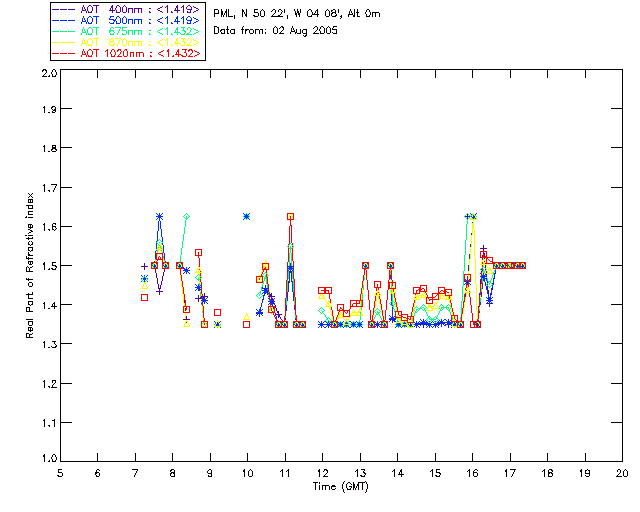640x512 pixels.
Task: Click the x-axis tick label 16
Action: coord(472,473)
